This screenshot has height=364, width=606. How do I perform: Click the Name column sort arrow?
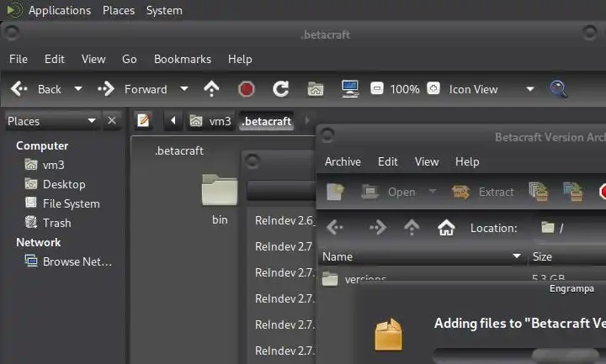click(516, 256)
